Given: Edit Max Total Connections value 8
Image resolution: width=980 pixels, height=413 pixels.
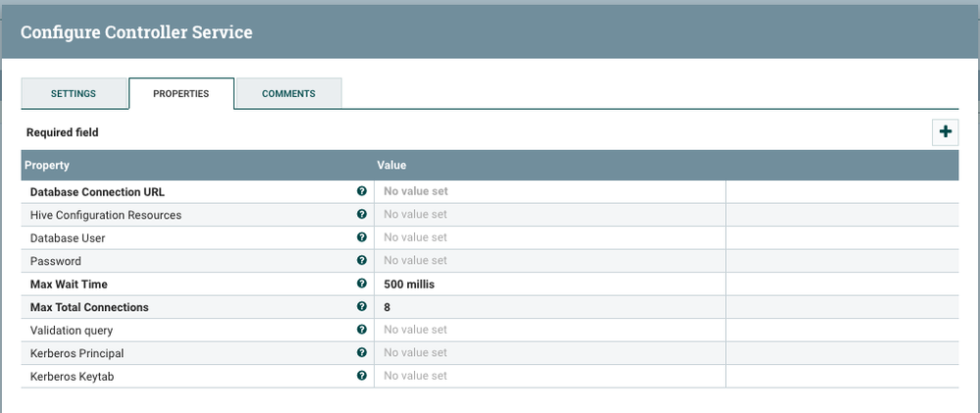Looking at the screenshot, I should click(549, 307).
